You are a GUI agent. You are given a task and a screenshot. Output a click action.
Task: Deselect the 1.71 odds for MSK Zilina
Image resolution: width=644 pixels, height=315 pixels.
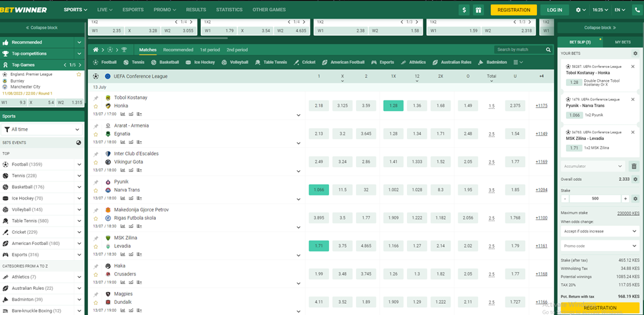point(319,246)
